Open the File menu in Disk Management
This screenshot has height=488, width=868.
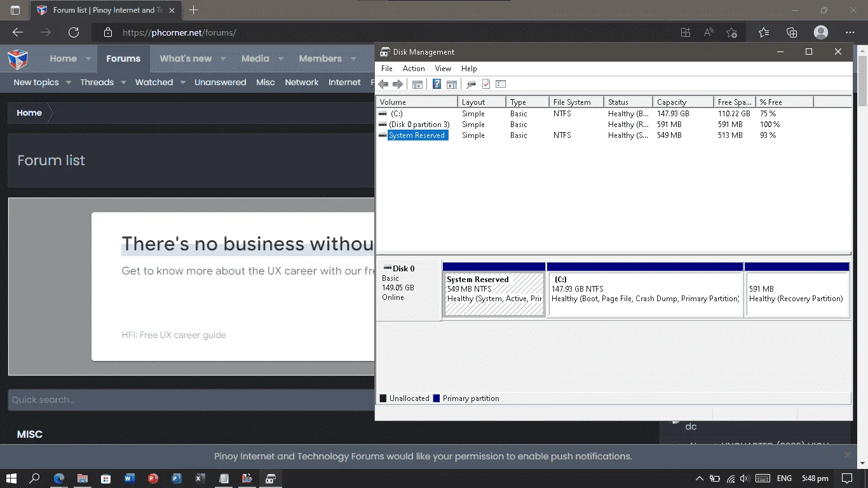tap(387, 69)
